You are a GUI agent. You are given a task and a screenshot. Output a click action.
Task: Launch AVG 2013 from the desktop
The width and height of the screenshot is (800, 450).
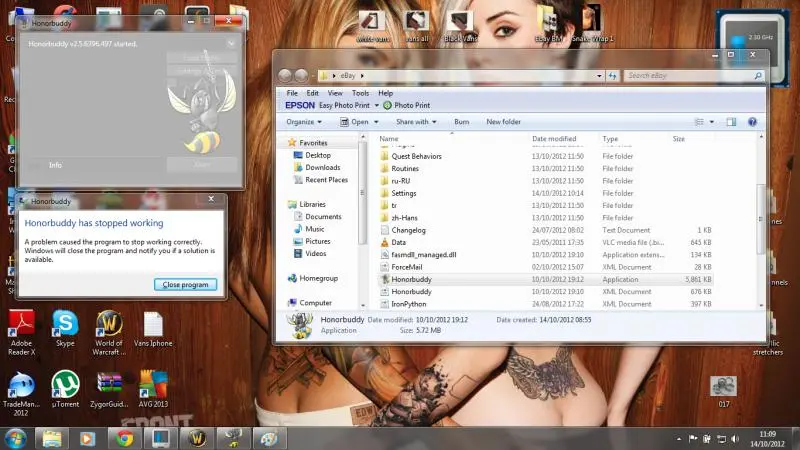(153, 390)
